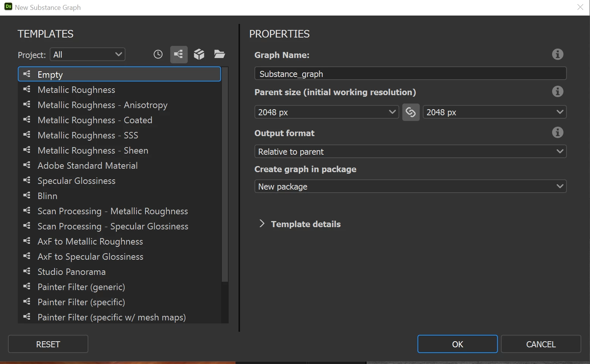Choose Metallic Roughness - SSS template
The image size is (590, 364).
pos(119,135)
